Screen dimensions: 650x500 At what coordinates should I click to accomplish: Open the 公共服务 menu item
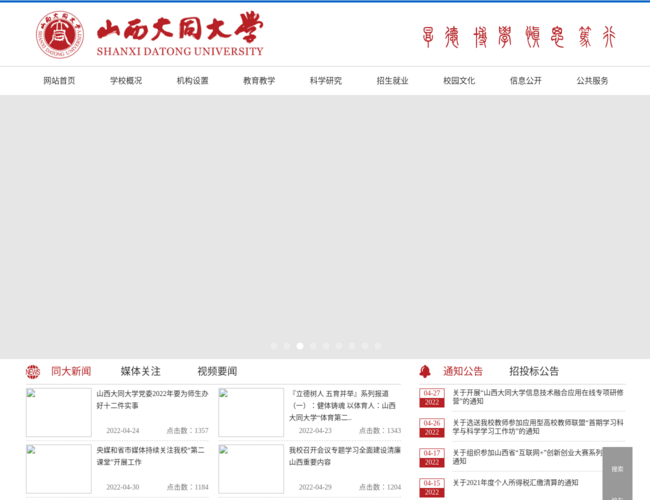tap(592, 81)
